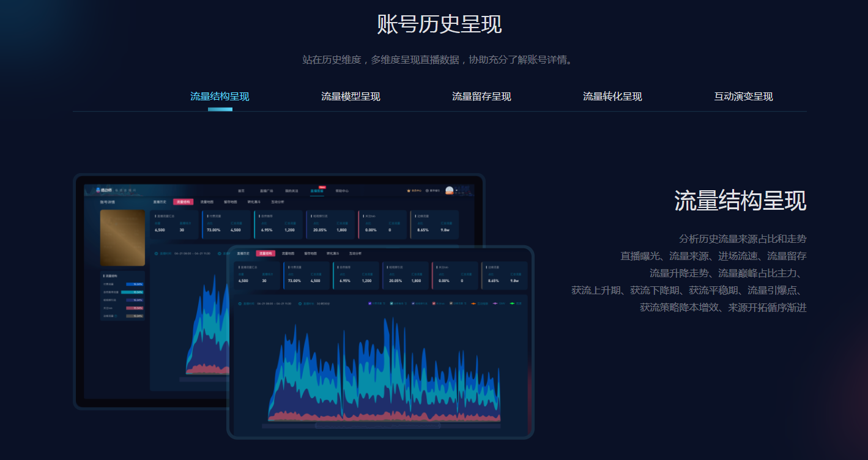This screenshot has height=460, width=868.
Task: Click the 0.00% card in the tablet mockup
Action: click(x=455, y=276)
